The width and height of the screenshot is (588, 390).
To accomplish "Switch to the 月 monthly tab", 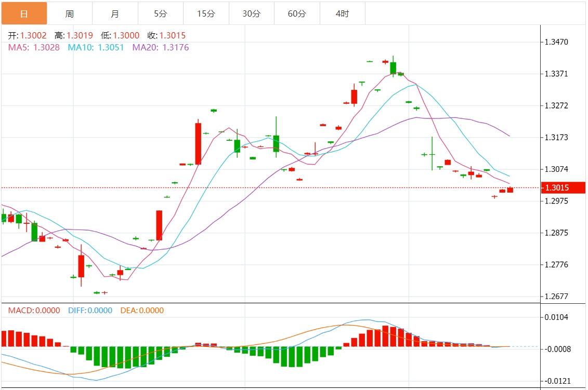I will 115,14.
